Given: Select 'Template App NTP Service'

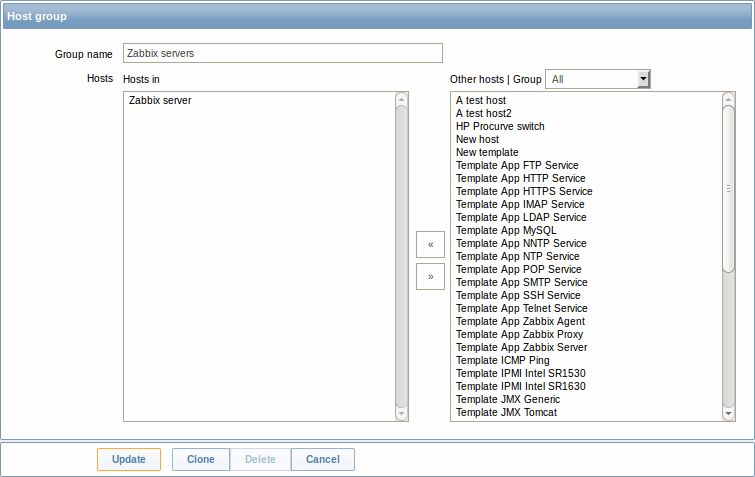Looking at the screenshot, I should tap(518, 256).
